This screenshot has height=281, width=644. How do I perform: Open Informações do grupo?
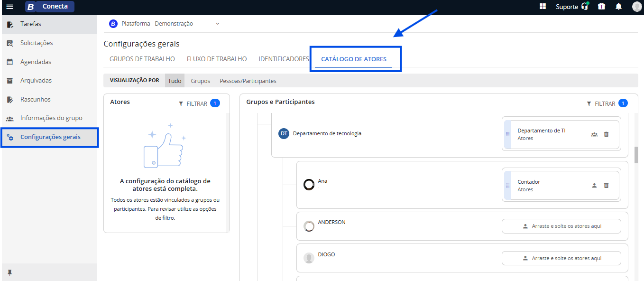(49, 118)
